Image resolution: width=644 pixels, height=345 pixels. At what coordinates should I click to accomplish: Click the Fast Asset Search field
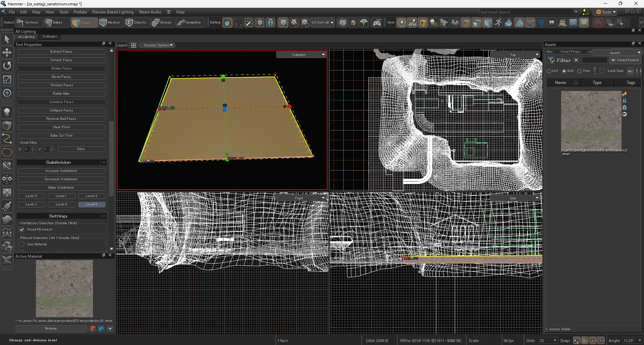(x=527, y=12)
